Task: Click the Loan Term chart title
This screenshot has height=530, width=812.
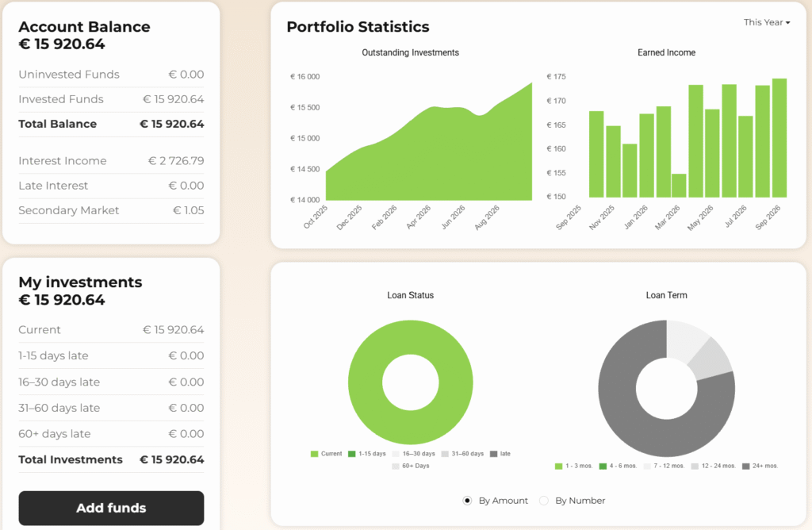Action: coord(666,295)
